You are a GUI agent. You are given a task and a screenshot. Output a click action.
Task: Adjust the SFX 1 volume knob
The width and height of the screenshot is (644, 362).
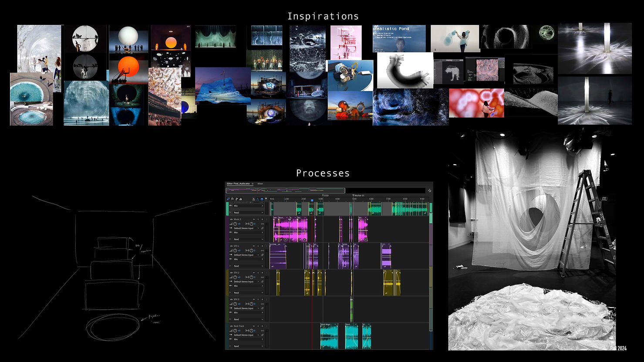[235, 250]
